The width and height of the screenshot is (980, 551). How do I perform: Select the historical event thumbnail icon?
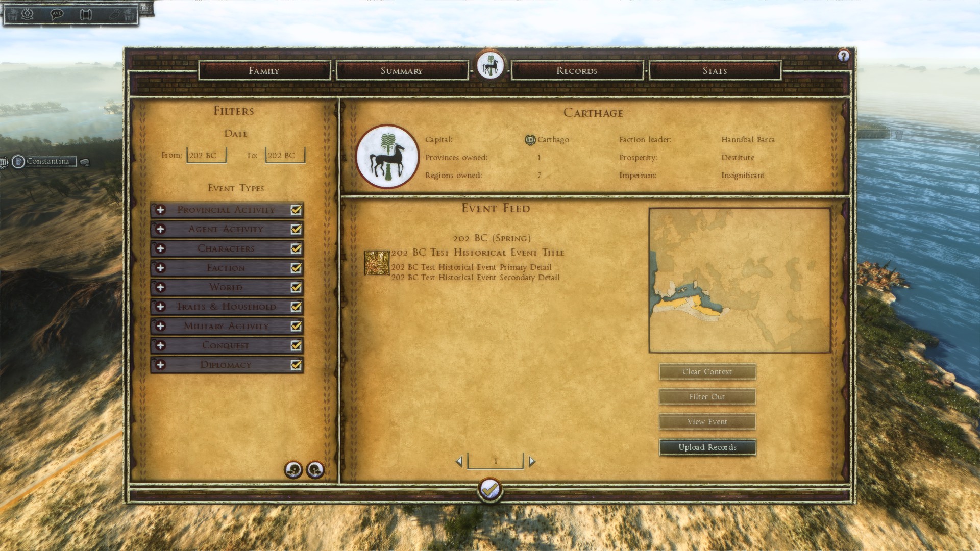click(x=377, y=263)
